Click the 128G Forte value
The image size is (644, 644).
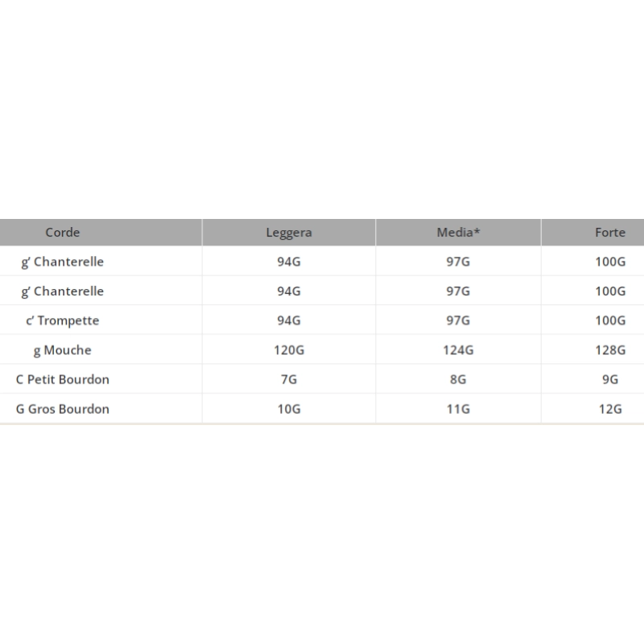pyautogui.click(x=609, y=350)
